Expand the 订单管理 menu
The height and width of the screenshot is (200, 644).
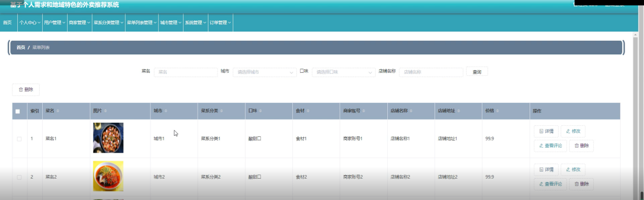[x=220, y=22]
